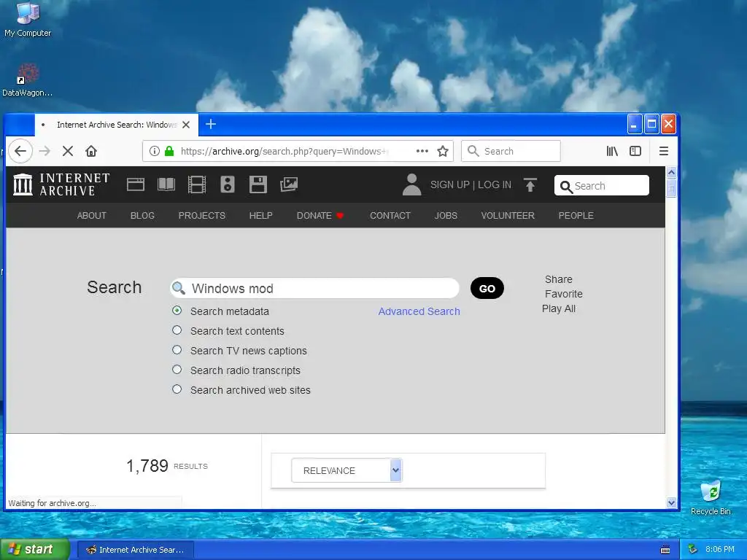Click the upload arrow icon
This screenshot has width=747, height=560.
530,184
